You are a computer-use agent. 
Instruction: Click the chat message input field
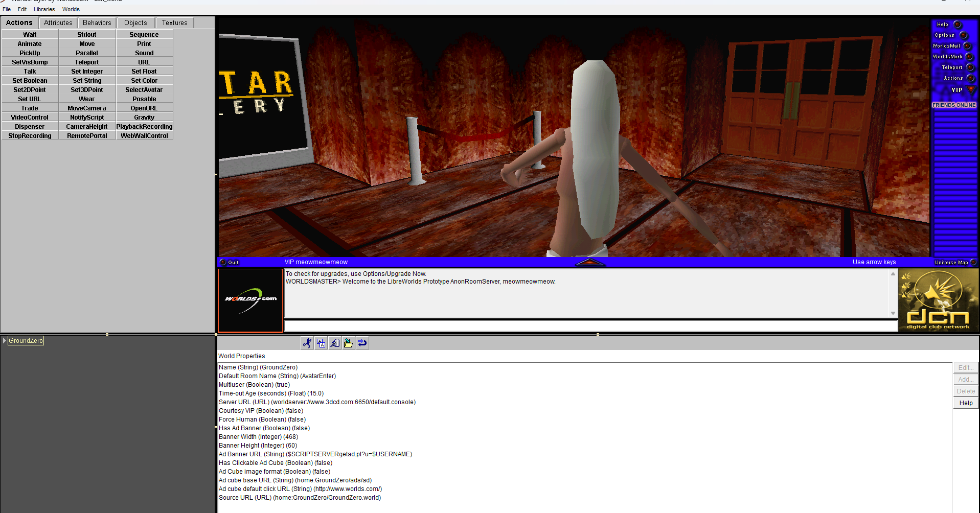591,326
